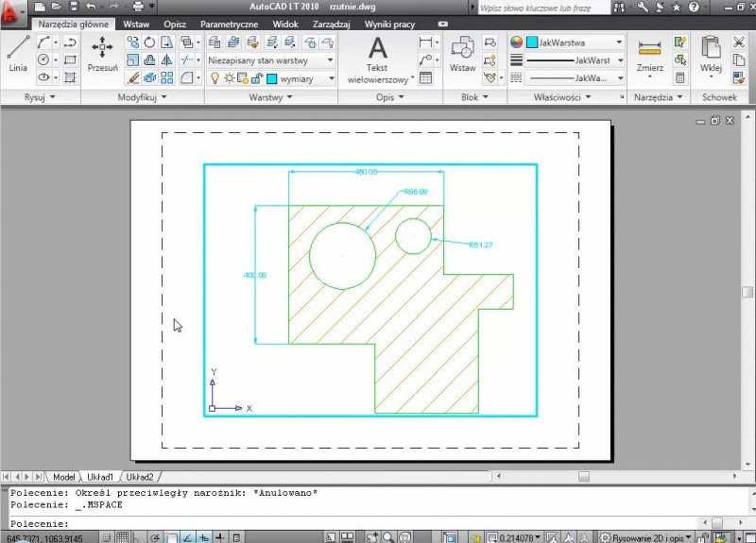Click the Przesuń move tool
This screenshot has height=543, width=756.
[102, 53]
